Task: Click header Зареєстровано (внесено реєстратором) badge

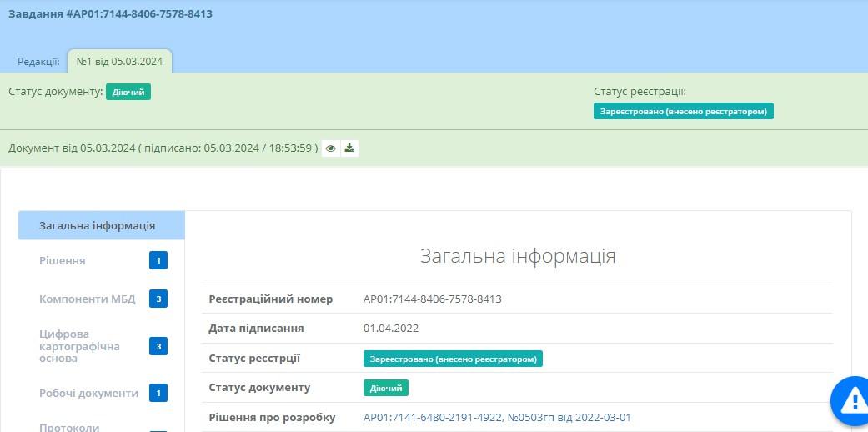Action: point(683,111)
